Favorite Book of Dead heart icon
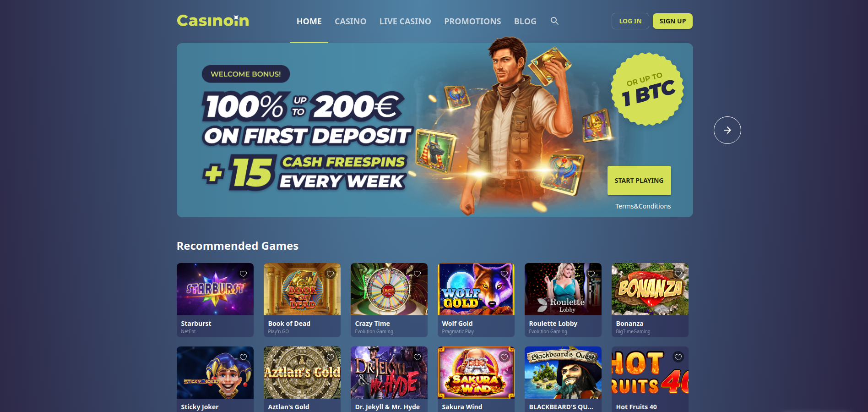The height and width of the screenshot is (412, 868). 330,274
